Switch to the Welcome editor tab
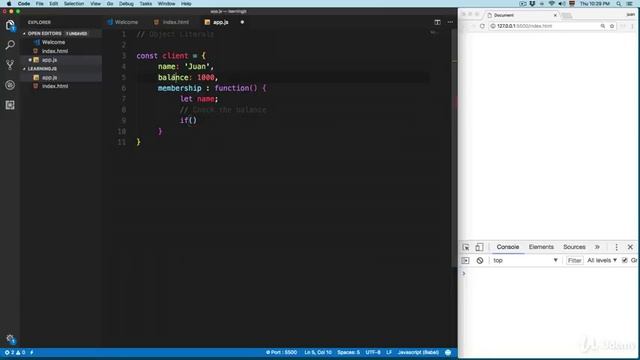The height and width of the screenshot is (360, 640). coord(122,22)
